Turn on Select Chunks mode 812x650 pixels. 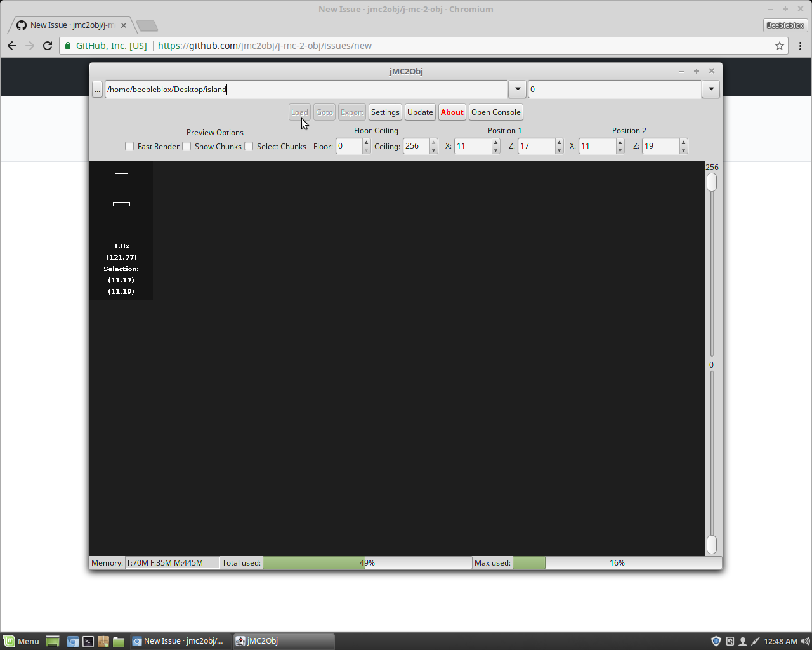(x=249, y=146)
